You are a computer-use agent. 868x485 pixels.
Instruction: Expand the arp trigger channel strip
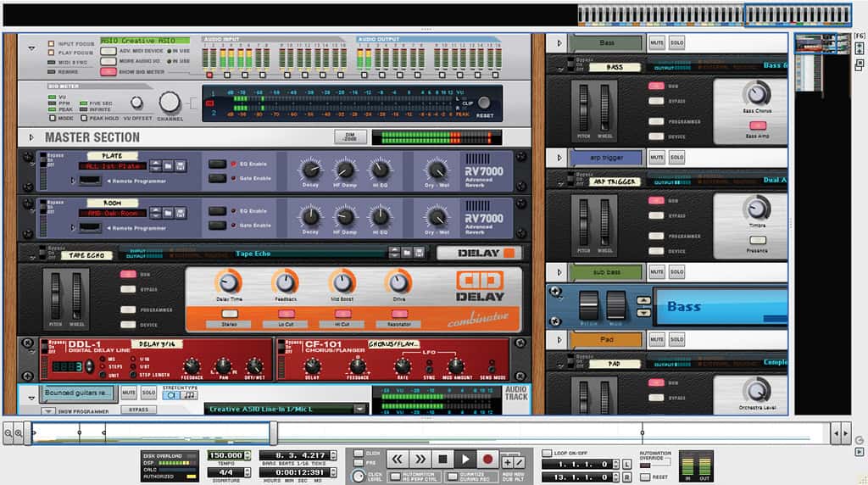coord(559,157)
